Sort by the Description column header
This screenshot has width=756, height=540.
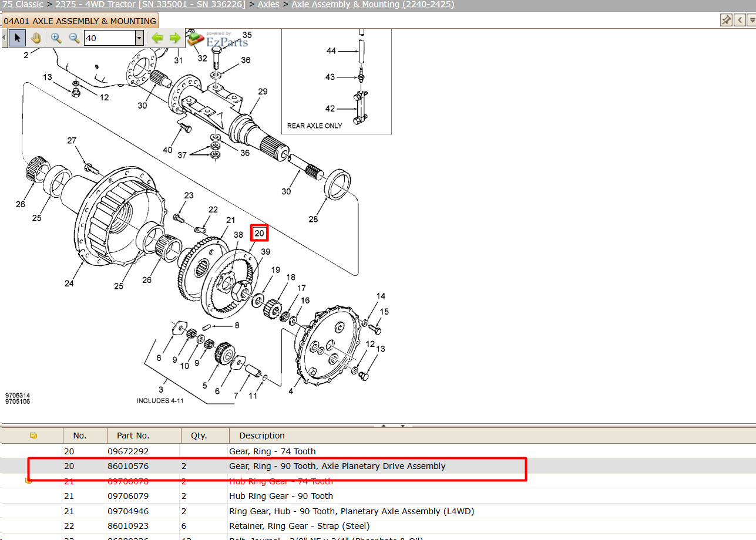tap(262, 436)
